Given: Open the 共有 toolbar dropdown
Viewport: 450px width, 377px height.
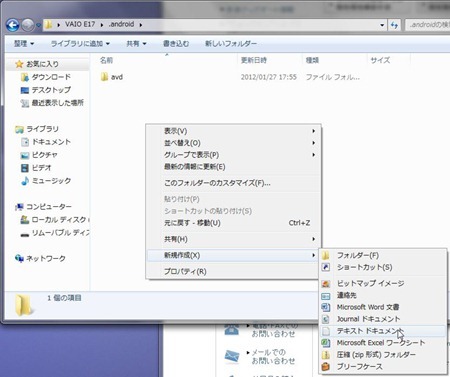Looking at the screenshot, I should coord(136,44).
